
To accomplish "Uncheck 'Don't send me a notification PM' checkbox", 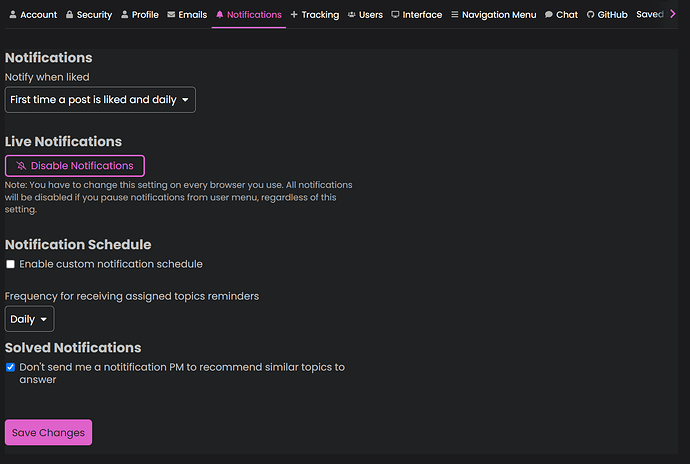I will pyautogui.click(x=10, y=367).
